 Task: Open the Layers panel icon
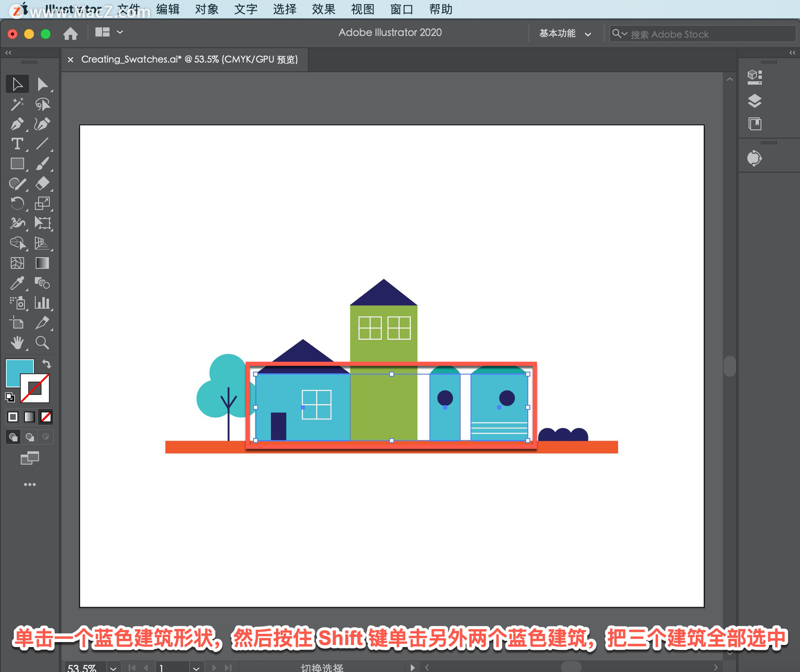pos(755,101)
